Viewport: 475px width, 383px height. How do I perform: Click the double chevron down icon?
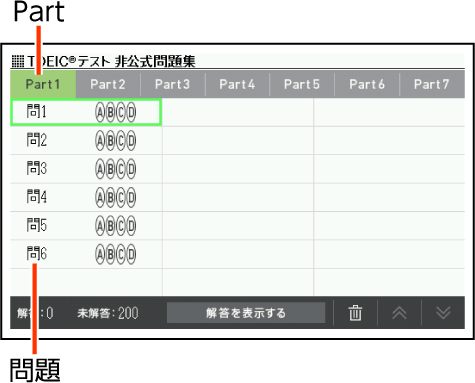pyautogui.click(x=443, y=313)
